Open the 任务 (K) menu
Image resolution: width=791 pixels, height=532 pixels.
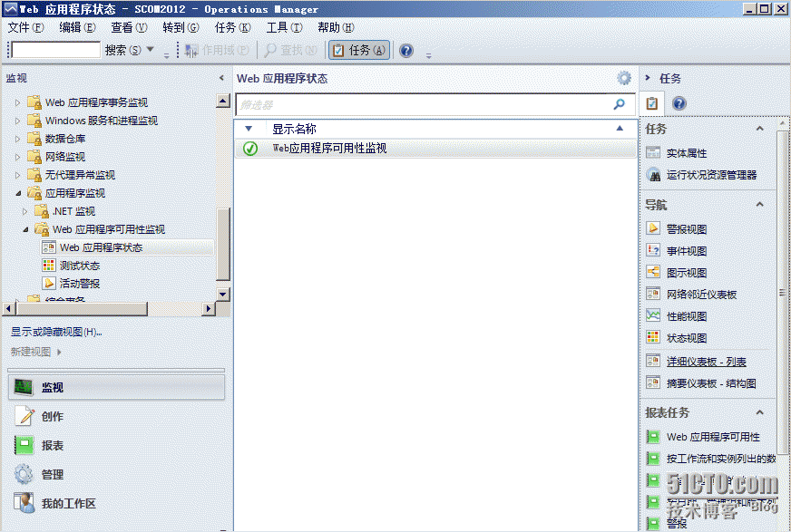pos(232,27)
